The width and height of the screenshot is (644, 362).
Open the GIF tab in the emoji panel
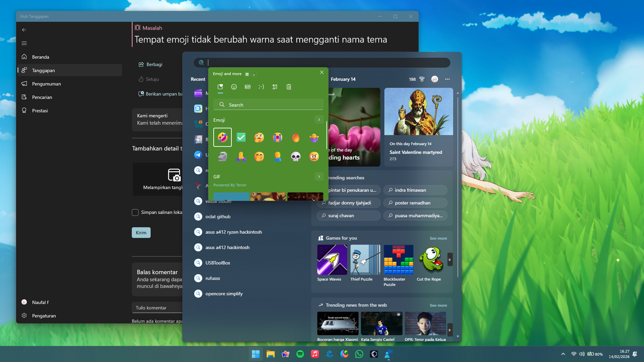coord(248,87)
